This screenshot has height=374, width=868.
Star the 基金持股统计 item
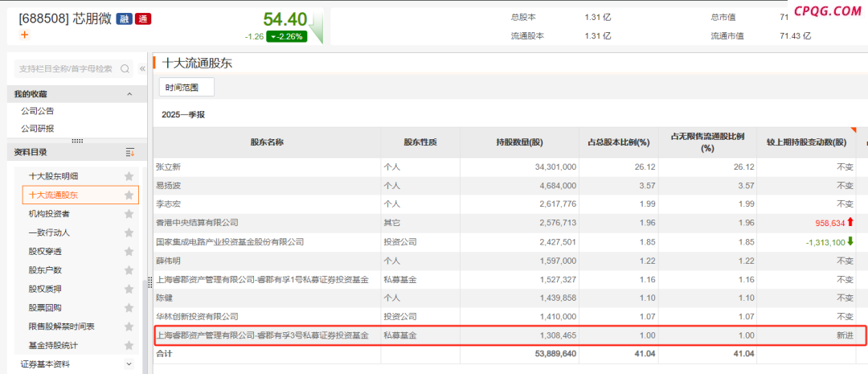[129, 346]
